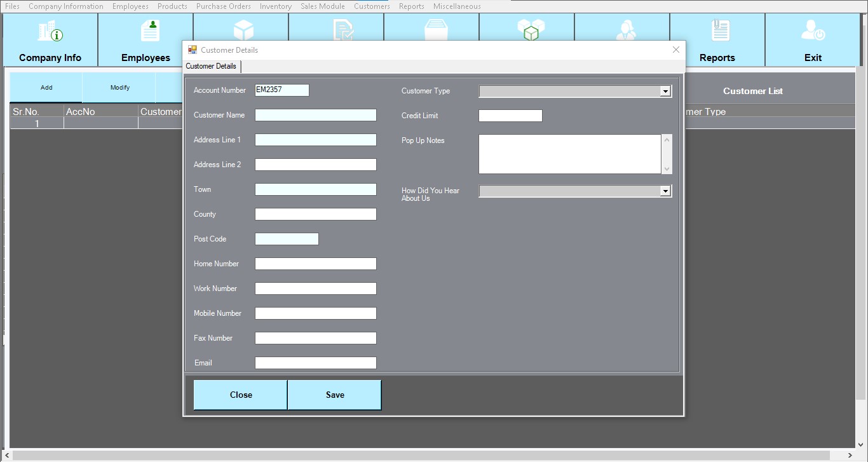The height and width of the screenshot is (462, 868).
Task: Open the Employees toolbar icon
Action: pos(150,31)
